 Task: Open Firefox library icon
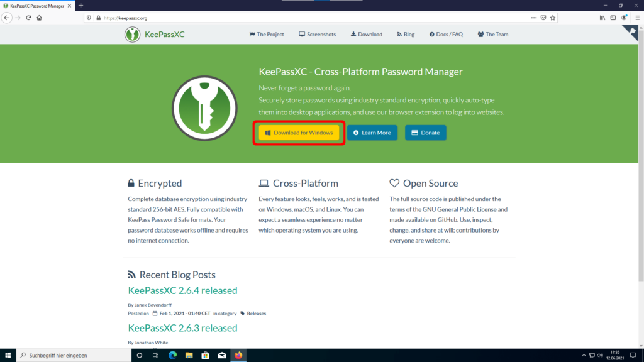pos(602,18)
